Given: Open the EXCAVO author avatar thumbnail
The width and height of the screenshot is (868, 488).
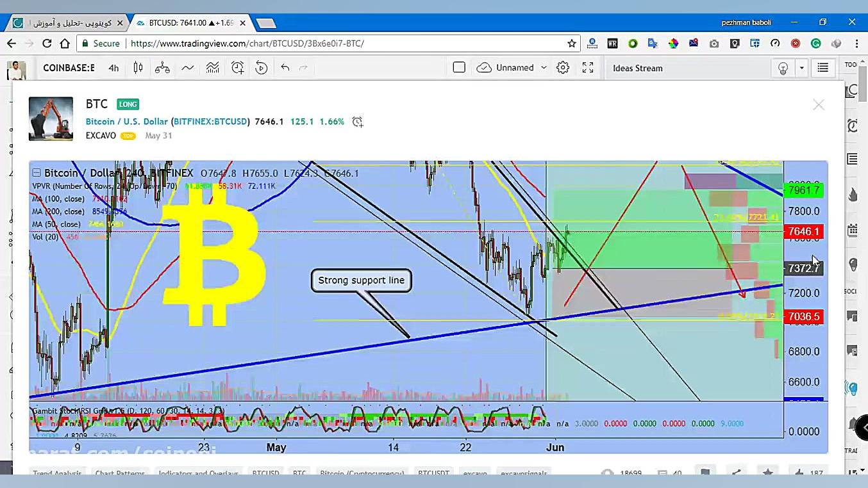Looking at the screenshot, I should point(51,118).
